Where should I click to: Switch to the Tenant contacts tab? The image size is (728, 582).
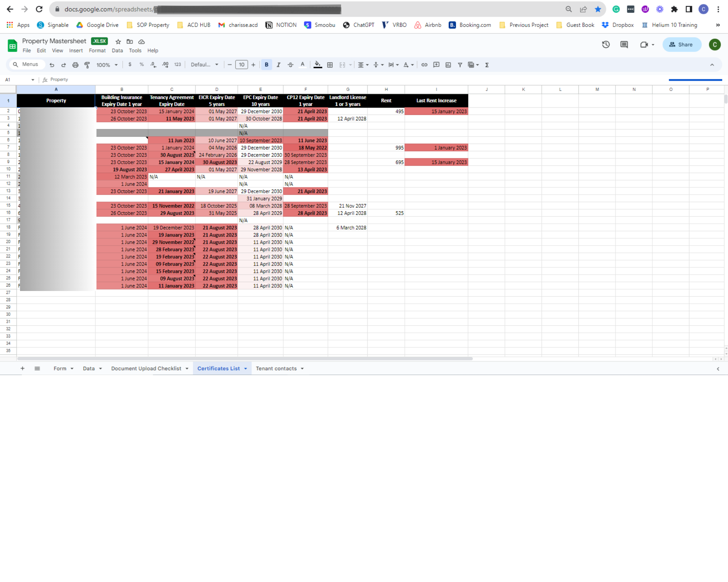(x=276, y=368)
